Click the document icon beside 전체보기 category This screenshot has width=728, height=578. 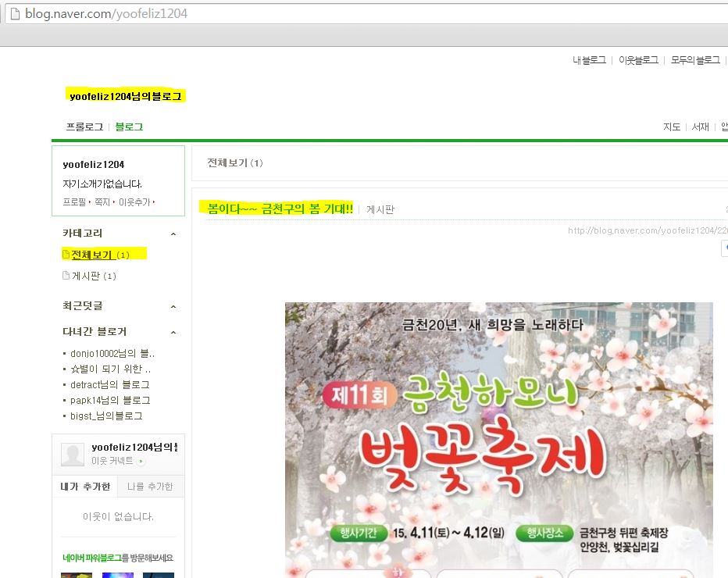pyautogui.click(x=66, y=255)
